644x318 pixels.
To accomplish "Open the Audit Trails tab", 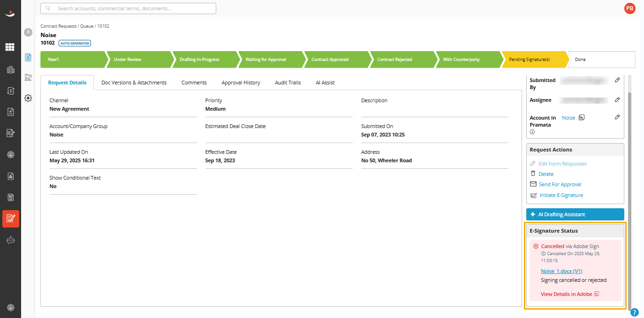I will (x=288, y=83).
